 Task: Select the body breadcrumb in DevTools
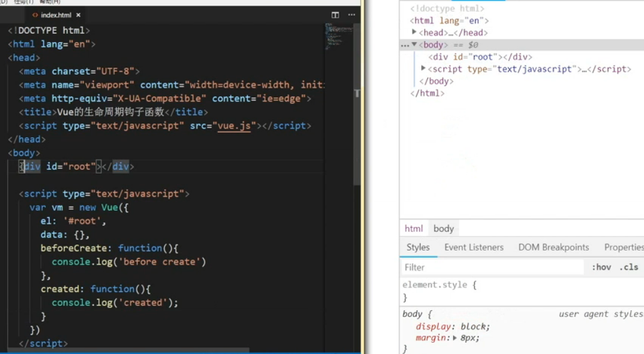444,229
